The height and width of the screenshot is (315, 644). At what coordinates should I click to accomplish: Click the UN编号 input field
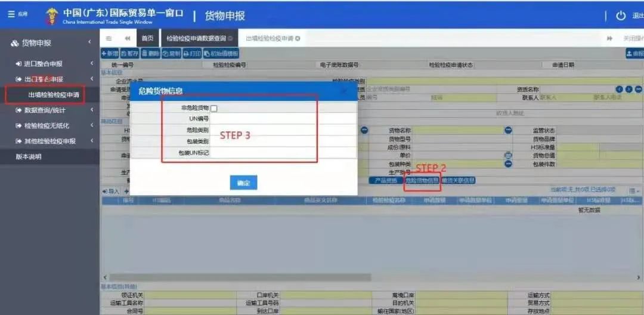pyautogui.click(x=283, y=119)
